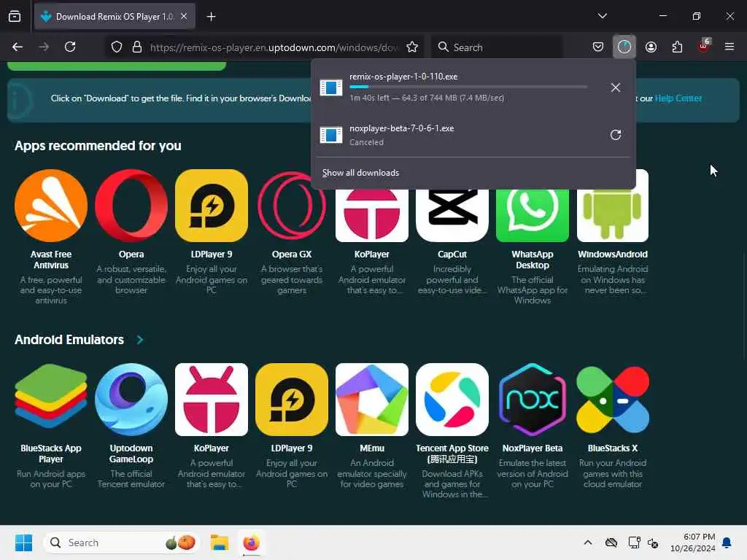Click remix-os-player download progress bar

click(x=468, y=87)
